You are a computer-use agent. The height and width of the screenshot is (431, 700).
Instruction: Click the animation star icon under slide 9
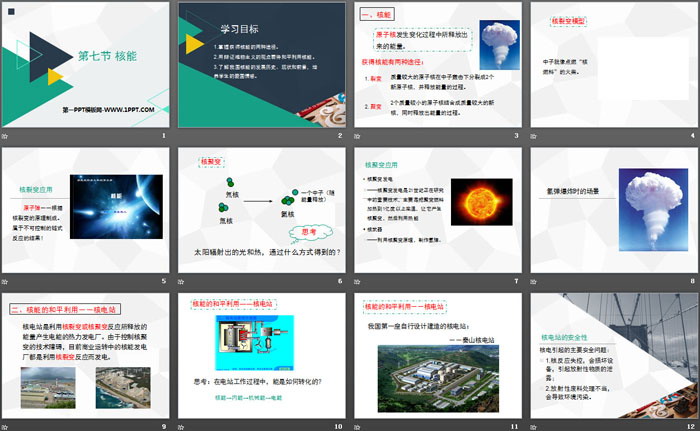point(5,427)
